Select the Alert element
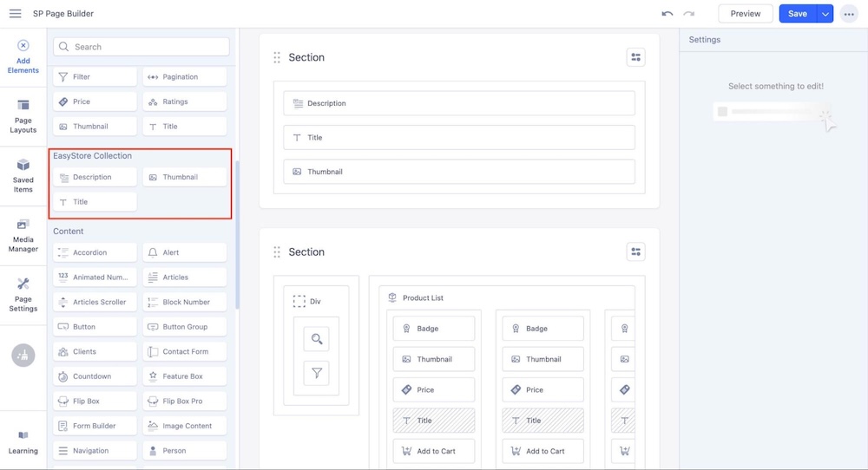 click(x=184, y=252)
